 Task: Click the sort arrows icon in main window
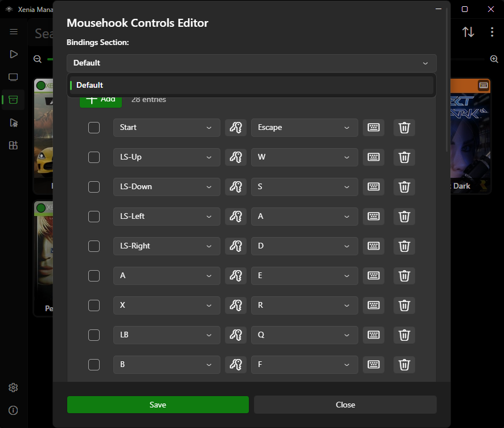pyautogui.click(x=468, y=32)
